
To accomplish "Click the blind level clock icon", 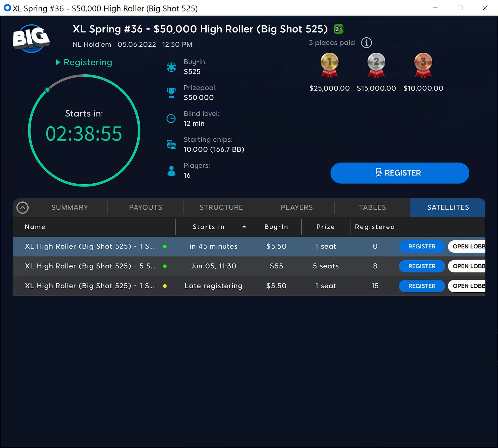I will (x=171, y=119).
